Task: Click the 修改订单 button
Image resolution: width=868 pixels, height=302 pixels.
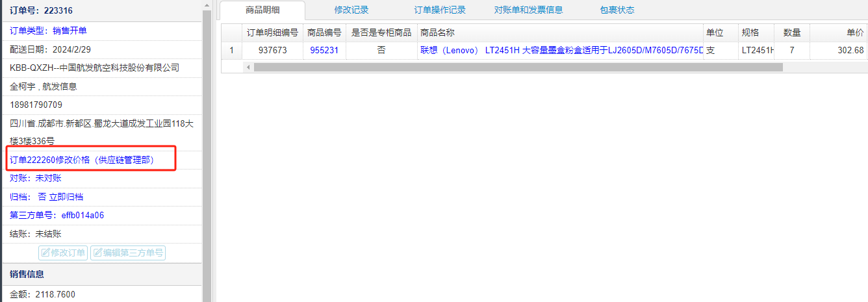Action: click(64, 253)
